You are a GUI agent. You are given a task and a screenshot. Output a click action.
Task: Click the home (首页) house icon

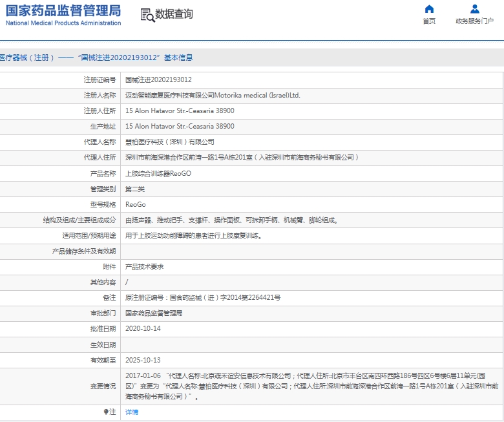coord(429,9)
